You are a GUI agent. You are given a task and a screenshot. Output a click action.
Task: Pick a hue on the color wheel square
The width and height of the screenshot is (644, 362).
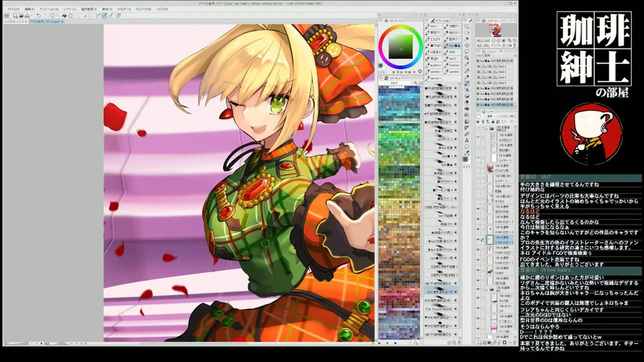click(401, 47)
